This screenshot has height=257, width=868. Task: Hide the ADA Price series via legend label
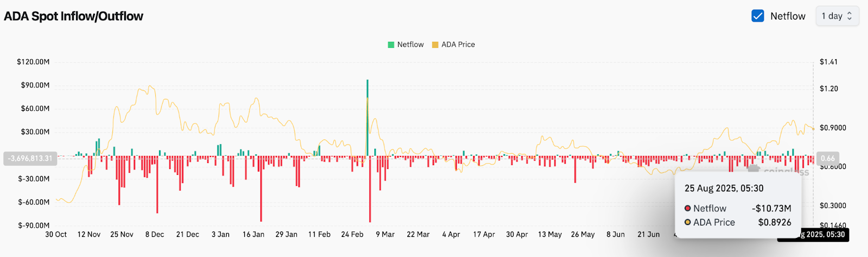point(458,45)
